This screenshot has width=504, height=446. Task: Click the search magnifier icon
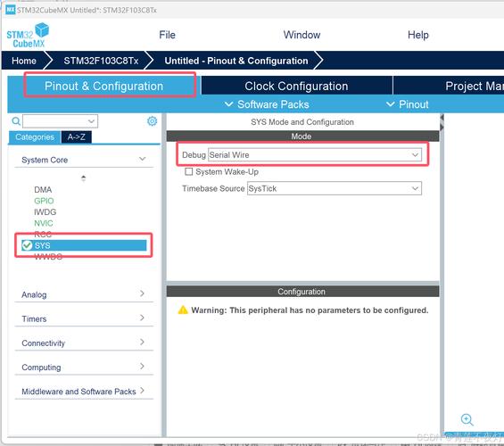pos(16,121)
